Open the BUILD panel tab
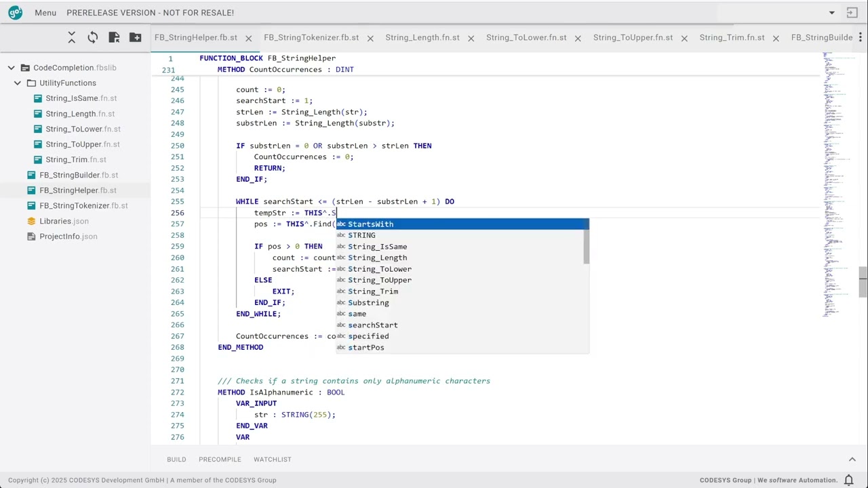Screen dimensions: 868x488 pyautogui.click(x=176, y=460)
